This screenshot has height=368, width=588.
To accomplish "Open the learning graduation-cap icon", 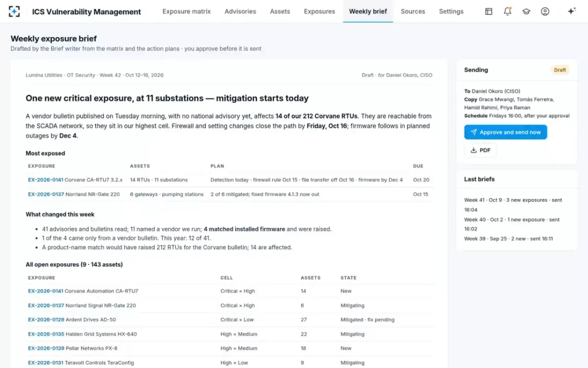I will pos(526,11).
